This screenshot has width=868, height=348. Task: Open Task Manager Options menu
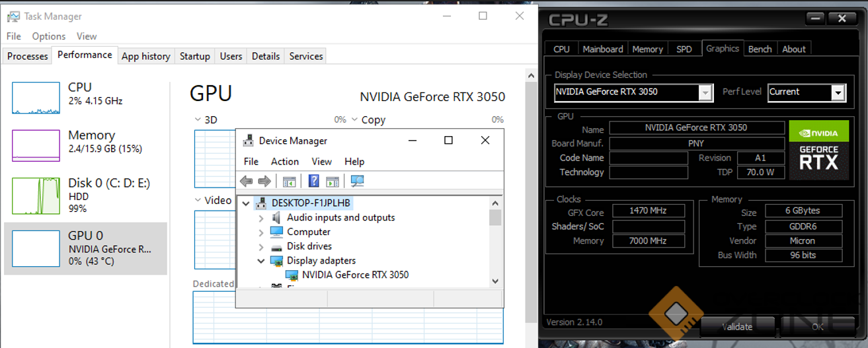[49, 36]
